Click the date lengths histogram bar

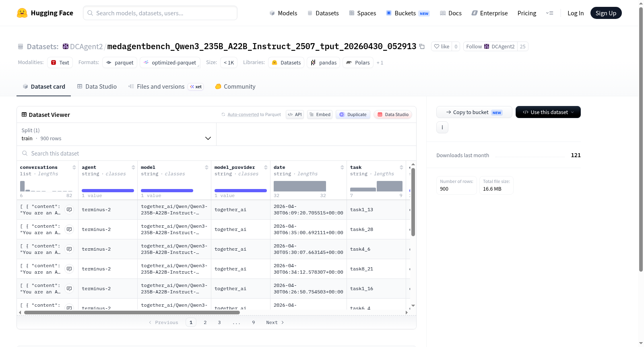coord(300,186)
